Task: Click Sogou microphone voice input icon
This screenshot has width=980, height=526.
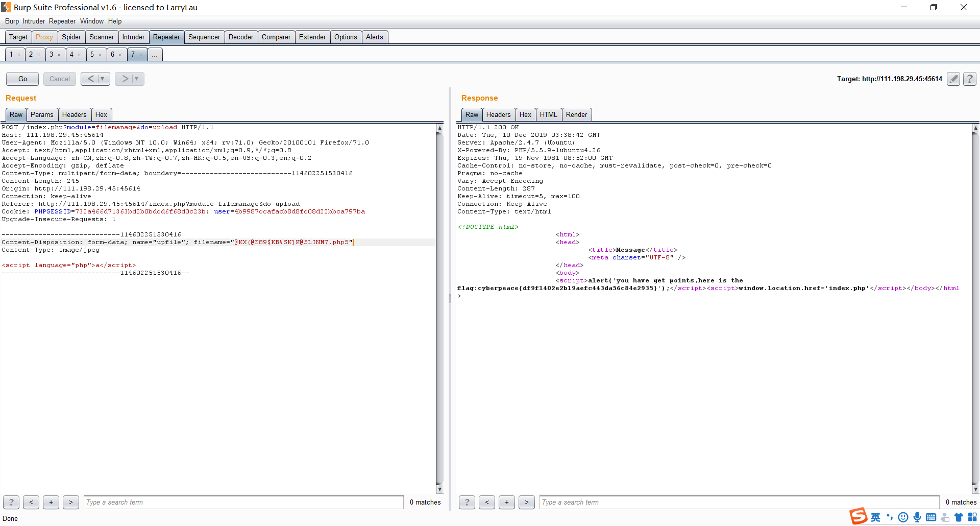Action: click(x=917, y=517)
